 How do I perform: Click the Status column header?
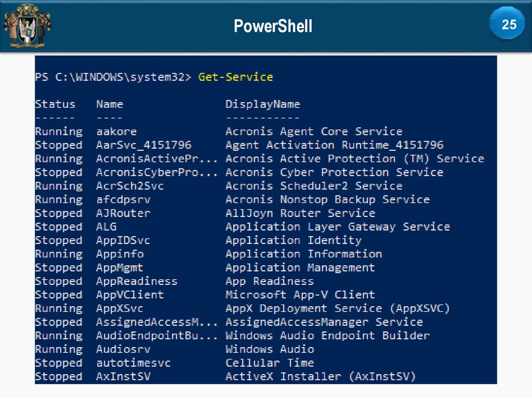coord(55,104)
